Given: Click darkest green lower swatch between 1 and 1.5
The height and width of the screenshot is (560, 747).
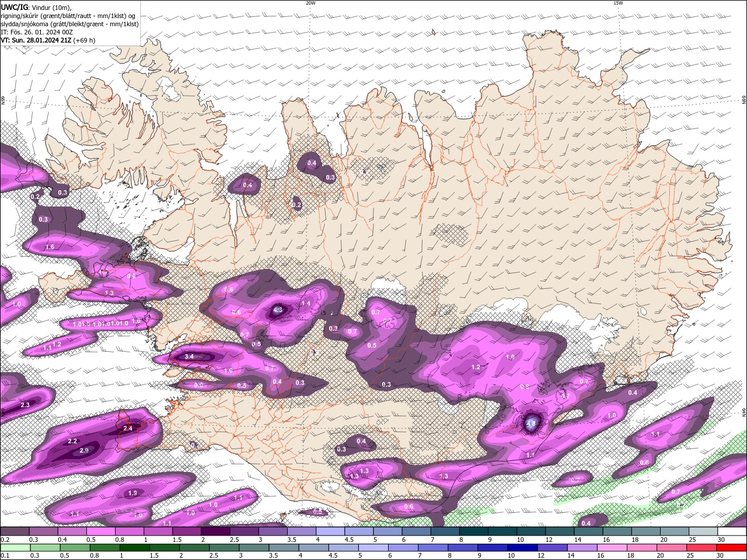Looking at the screenshot, I should coord(134,548).
